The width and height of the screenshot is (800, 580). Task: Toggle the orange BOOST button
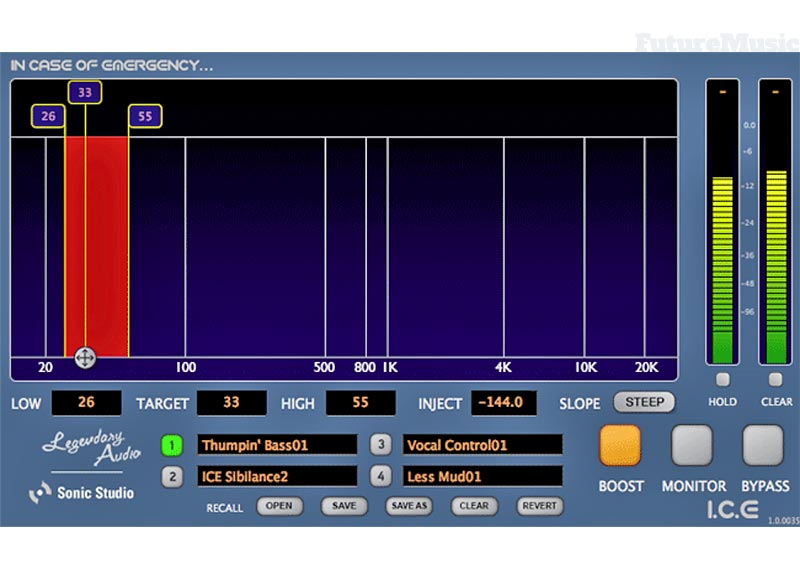click(x=620, y=445)
